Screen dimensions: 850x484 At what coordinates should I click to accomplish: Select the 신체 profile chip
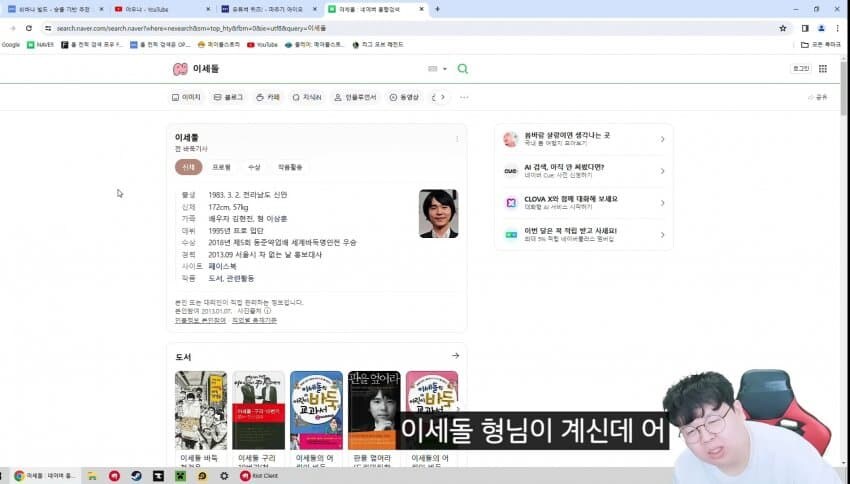tap(189, 167)
